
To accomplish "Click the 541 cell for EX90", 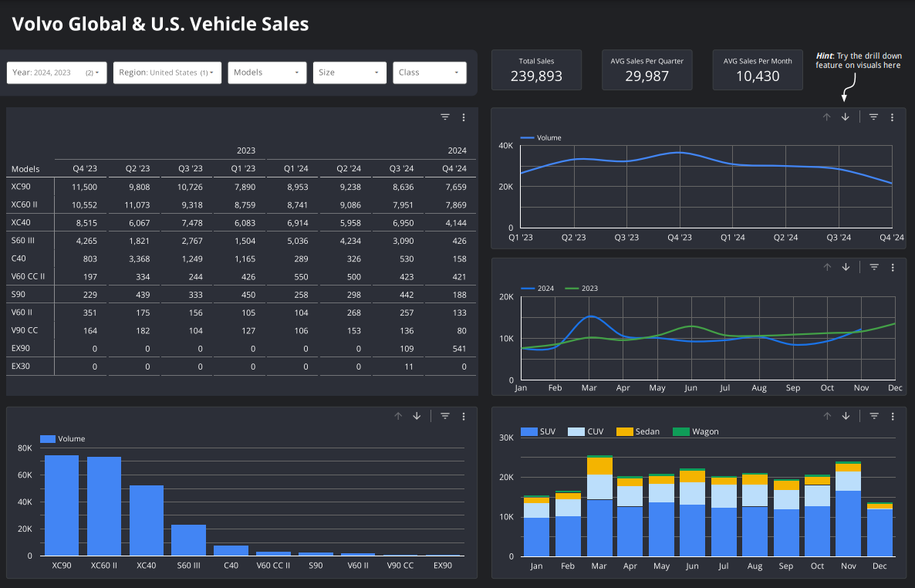I will click(x=459, y=350).
